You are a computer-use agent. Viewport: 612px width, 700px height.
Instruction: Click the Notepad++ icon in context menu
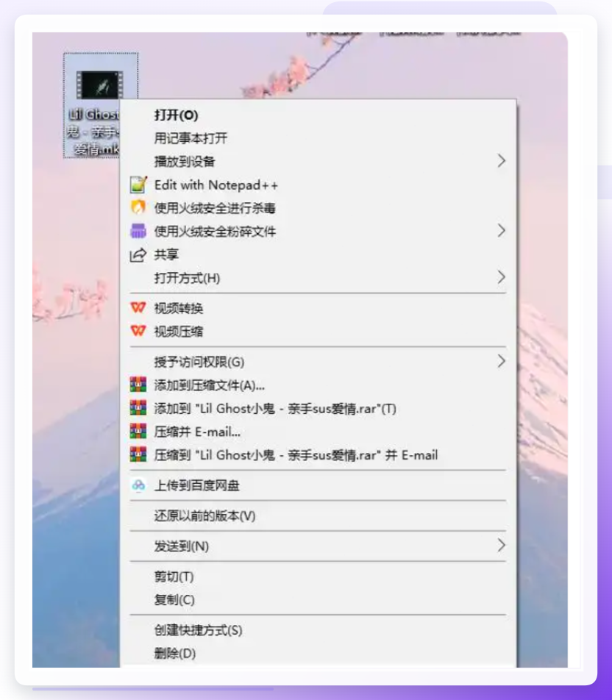[138, 185]
